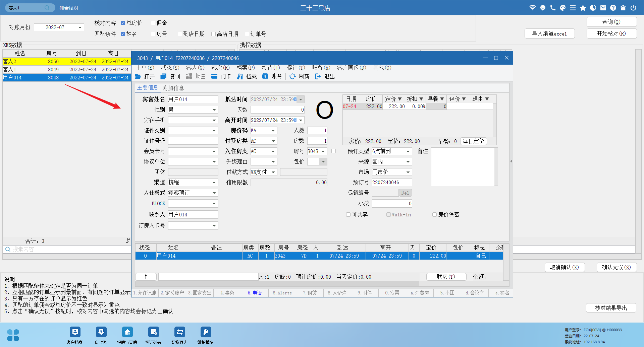The image size is (644, 347).
Task: Switch to the 附加信息 tab
Action: [x=173, y=88]
